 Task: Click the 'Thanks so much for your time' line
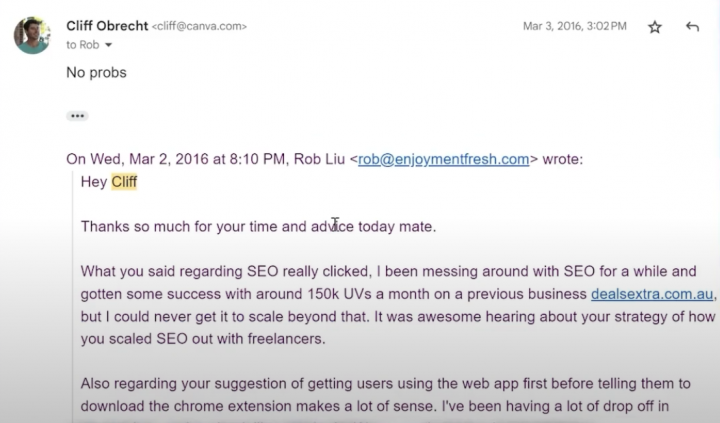point(258,226)
